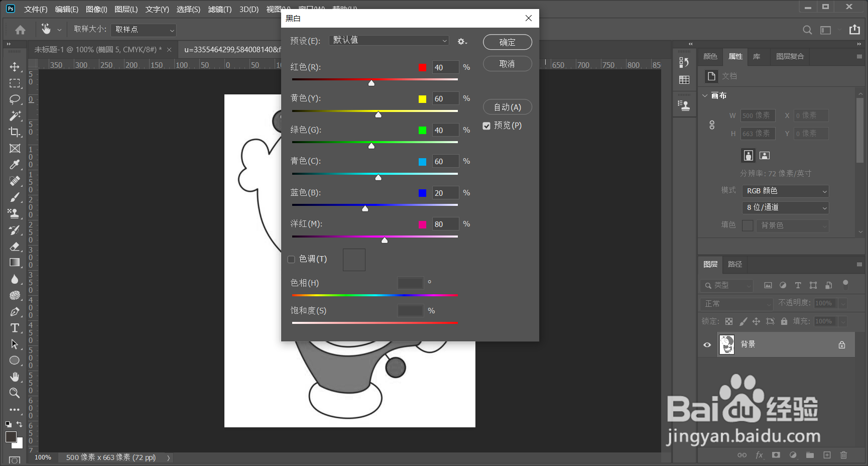Toggle lock all icon in Layers panel
Screen dimensions: 868x466
coord(784,321)
